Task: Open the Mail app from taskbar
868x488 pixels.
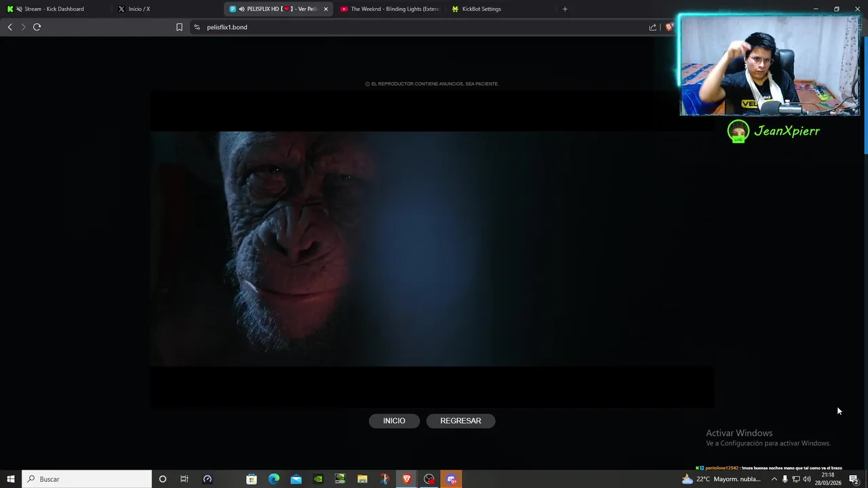Action: pyautogui.click(x=296, y=479)
